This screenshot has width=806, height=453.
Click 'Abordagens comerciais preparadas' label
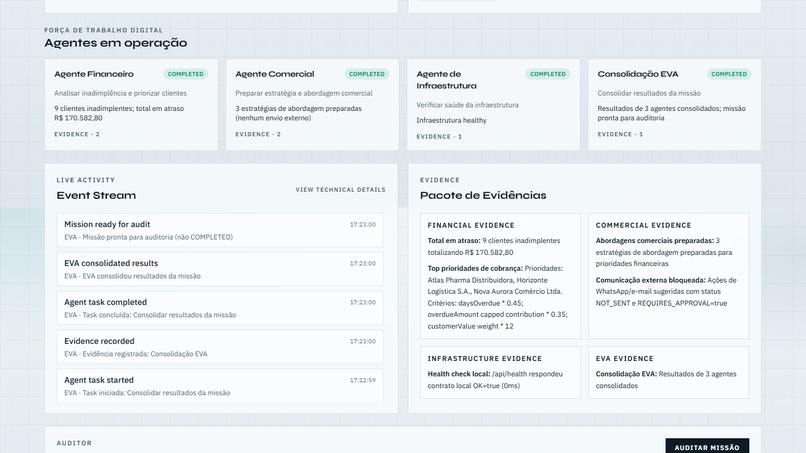tap(655, 241)
